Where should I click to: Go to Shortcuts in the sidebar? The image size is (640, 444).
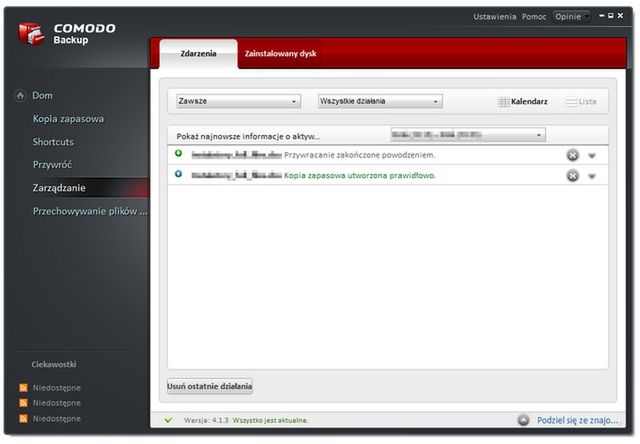click(x=53, y=142)
